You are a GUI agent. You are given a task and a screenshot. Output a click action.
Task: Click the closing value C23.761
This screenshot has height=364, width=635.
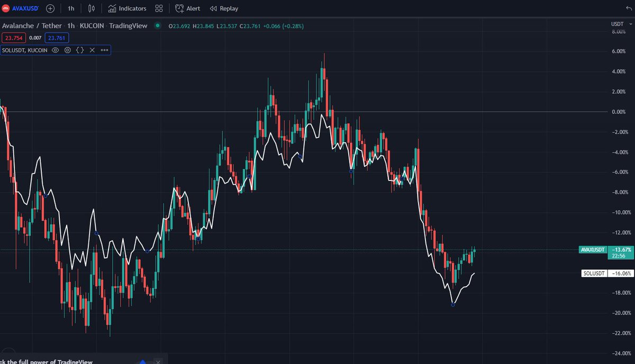pyautogui.click(x=251, y=26)
